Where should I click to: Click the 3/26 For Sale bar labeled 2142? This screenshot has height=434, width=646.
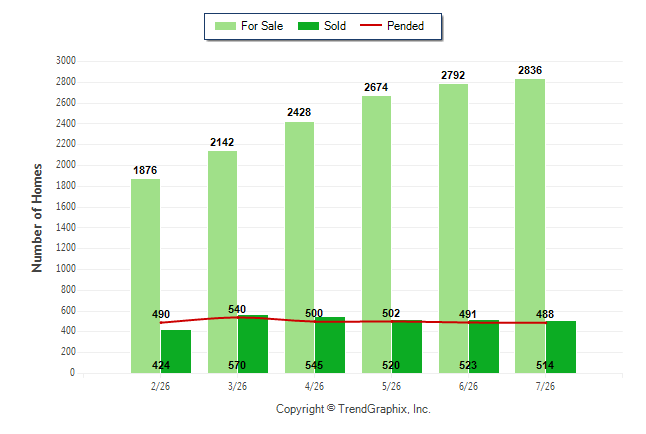pyautogui.click(x=222, y=262)
